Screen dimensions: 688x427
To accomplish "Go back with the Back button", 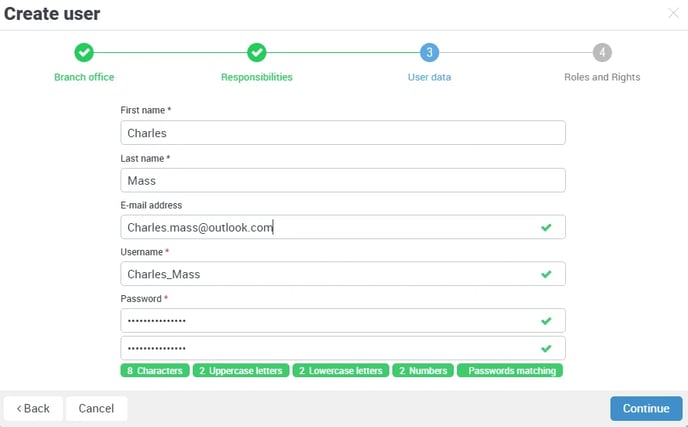I will tap(33, 409).
